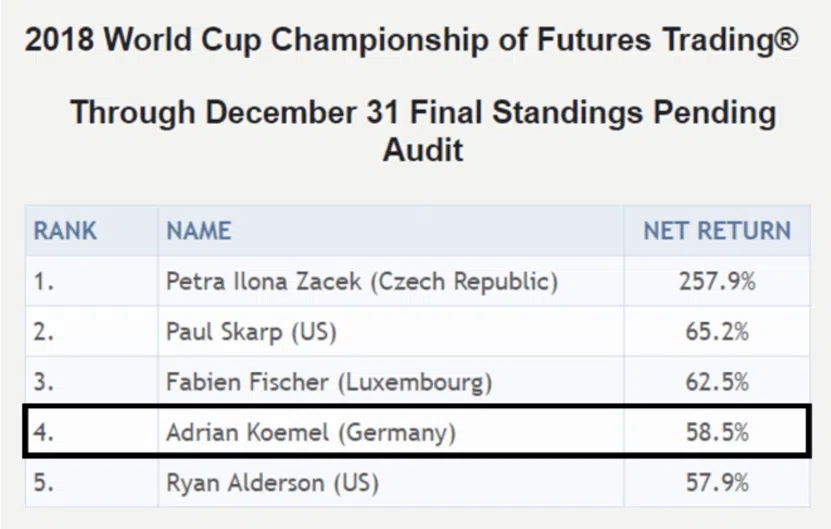Screen dimensions: 831x529
Task: Click the 65.2% net return value
Action: (x=717, y=332)
